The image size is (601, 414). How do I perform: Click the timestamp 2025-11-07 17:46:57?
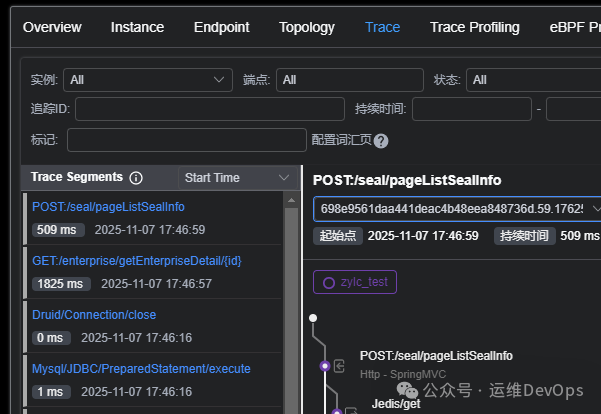pyautogui.click(x=156, y=284)
